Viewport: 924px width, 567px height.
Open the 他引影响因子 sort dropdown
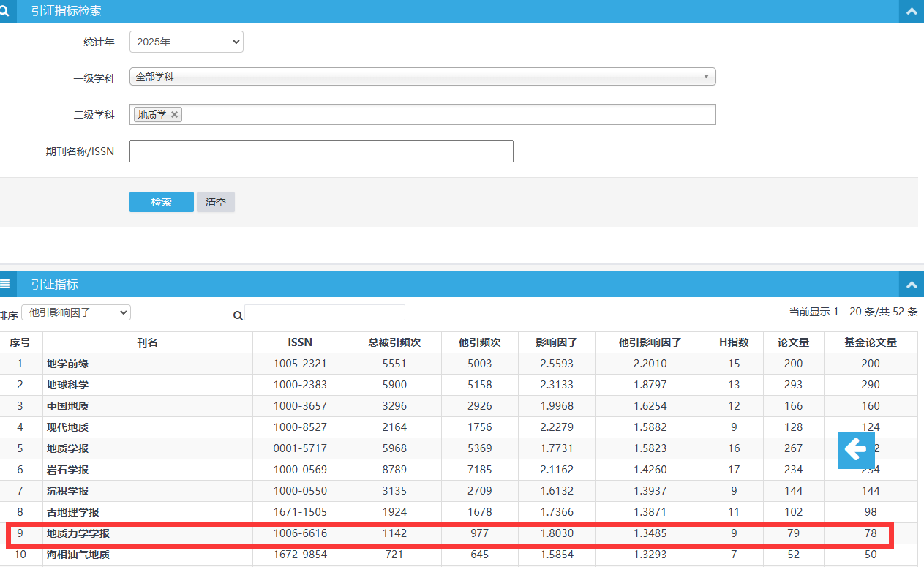point(76,312)
